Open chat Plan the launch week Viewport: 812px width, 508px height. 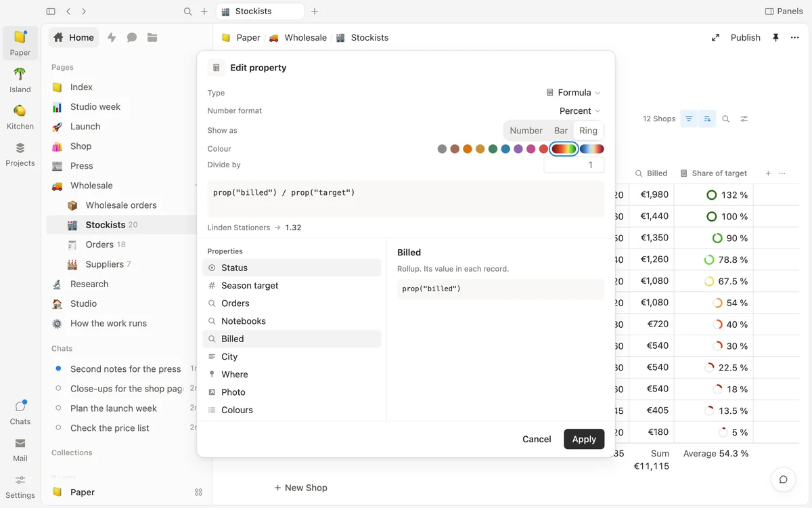(114, 408)
